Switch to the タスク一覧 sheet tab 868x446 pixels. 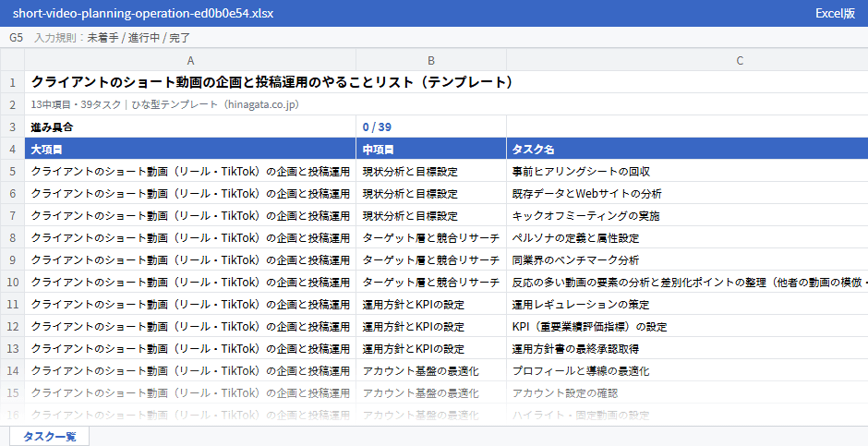49,436
